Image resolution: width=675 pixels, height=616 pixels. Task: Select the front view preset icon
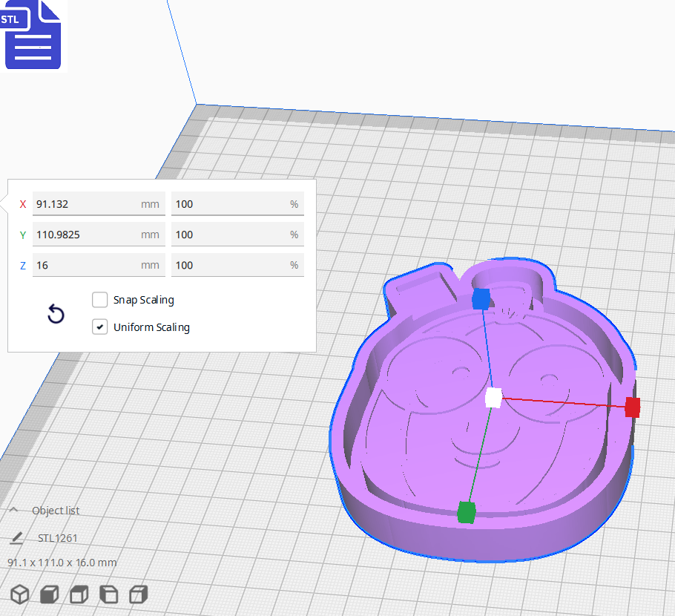49,594
